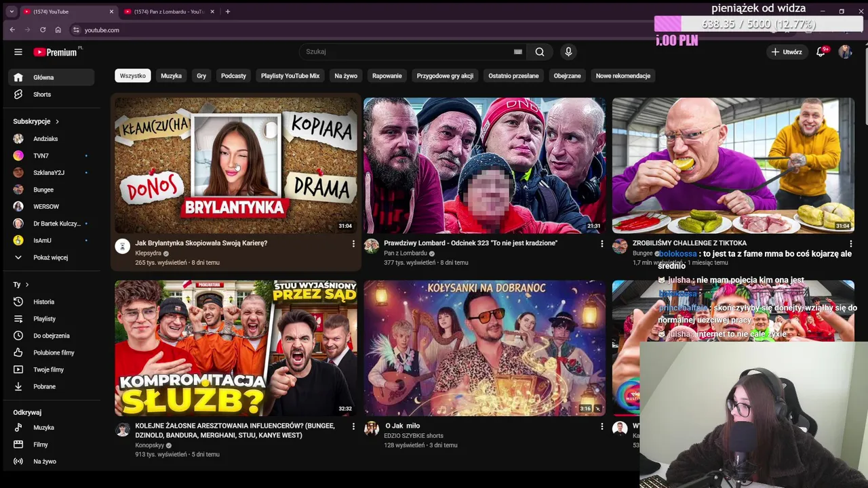This screenshot has height=488, width=868.
Task: Click the search magnifier button
Action: tap(540, 52)
